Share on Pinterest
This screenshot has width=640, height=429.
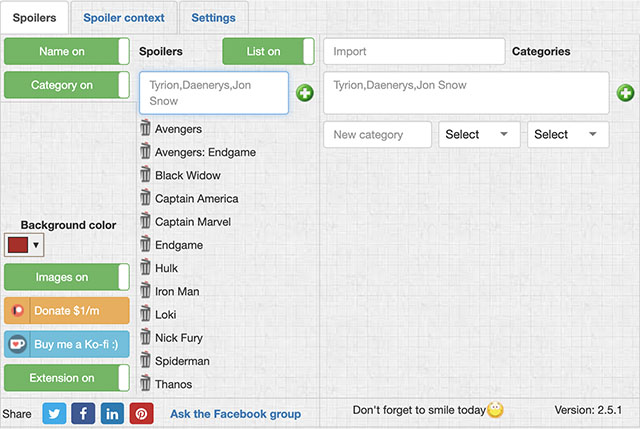tap(142, 413)
